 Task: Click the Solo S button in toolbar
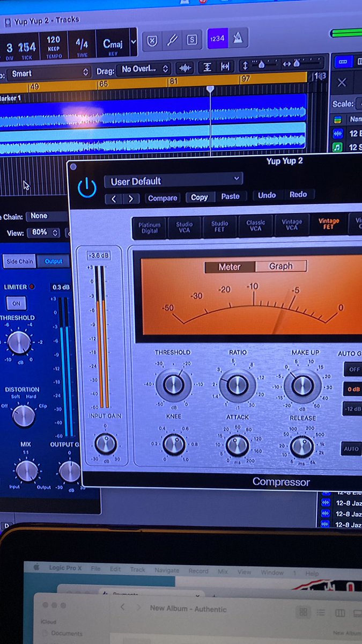click(x=191, y=40)
